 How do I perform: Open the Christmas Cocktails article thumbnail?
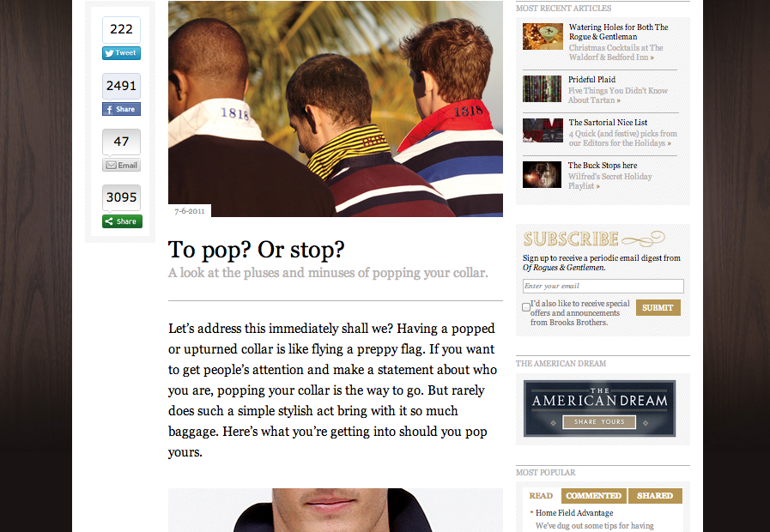(x=543, y=36)
